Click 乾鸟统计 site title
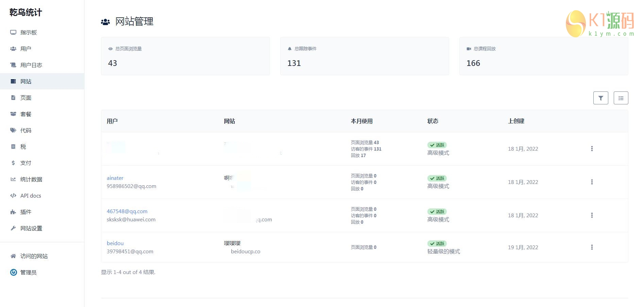 coord(26,13)
